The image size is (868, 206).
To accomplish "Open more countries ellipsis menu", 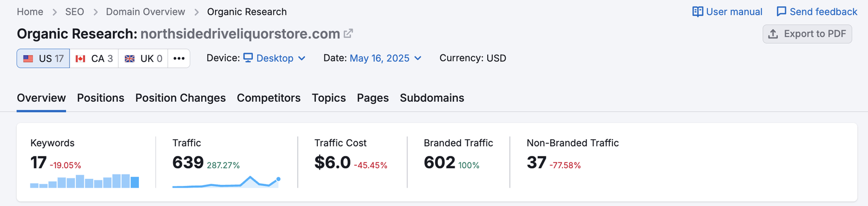I will point(179,58).
